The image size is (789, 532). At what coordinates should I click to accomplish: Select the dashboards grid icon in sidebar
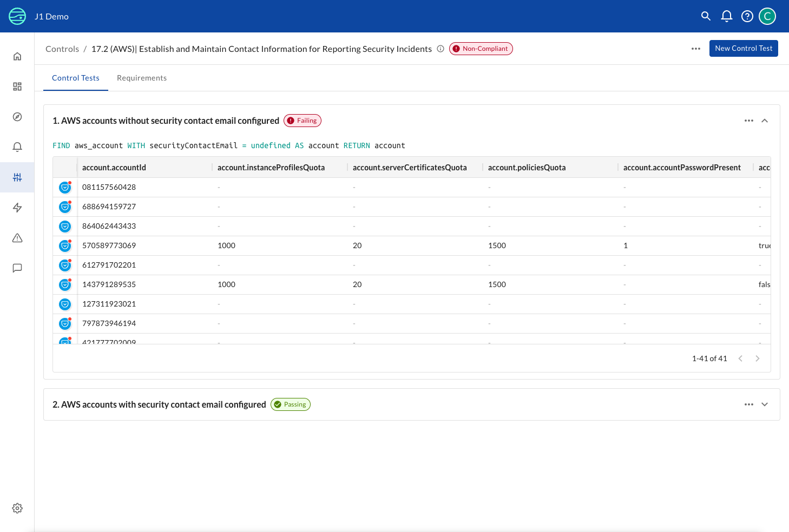coord(17,86)
